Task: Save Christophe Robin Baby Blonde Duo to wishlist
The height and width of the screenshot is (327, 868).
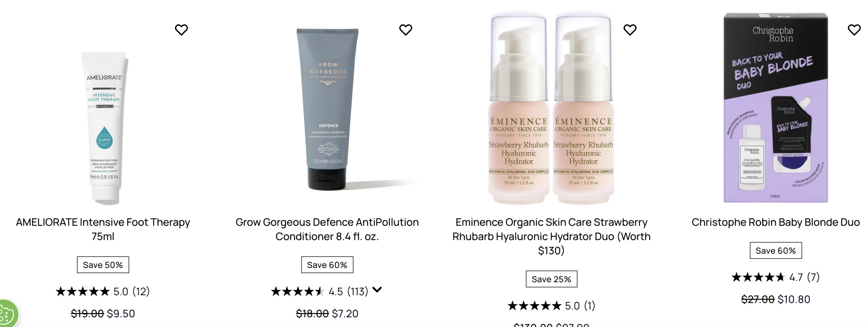Action: pos(854,30)
